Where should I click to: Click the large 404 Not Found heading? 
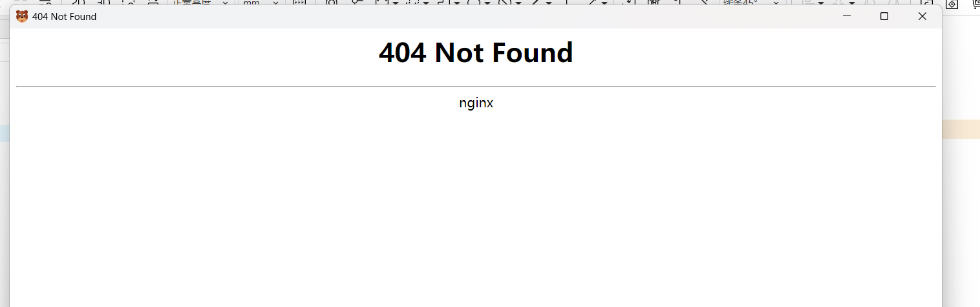tap(476, 52)
